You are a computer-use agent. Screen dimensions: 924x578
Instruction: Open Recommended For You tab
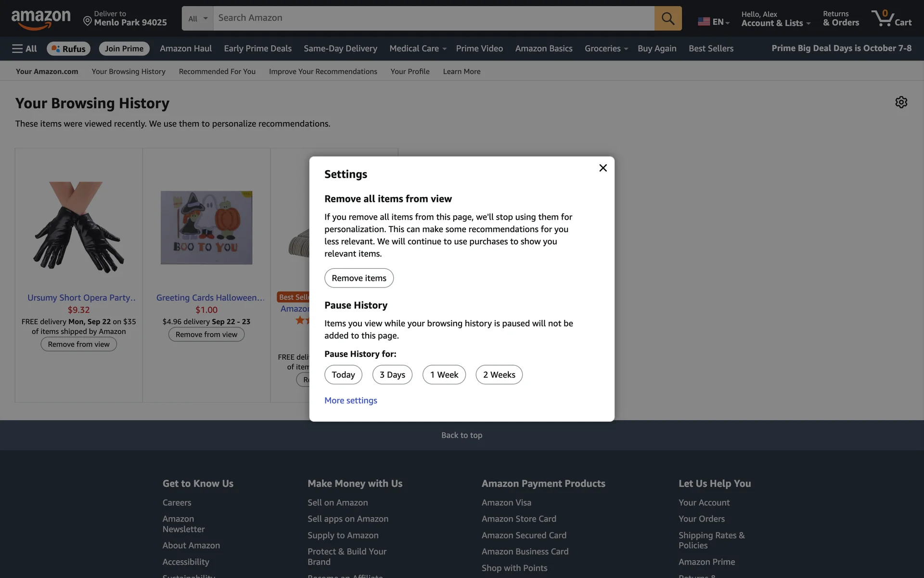[217, 71]
